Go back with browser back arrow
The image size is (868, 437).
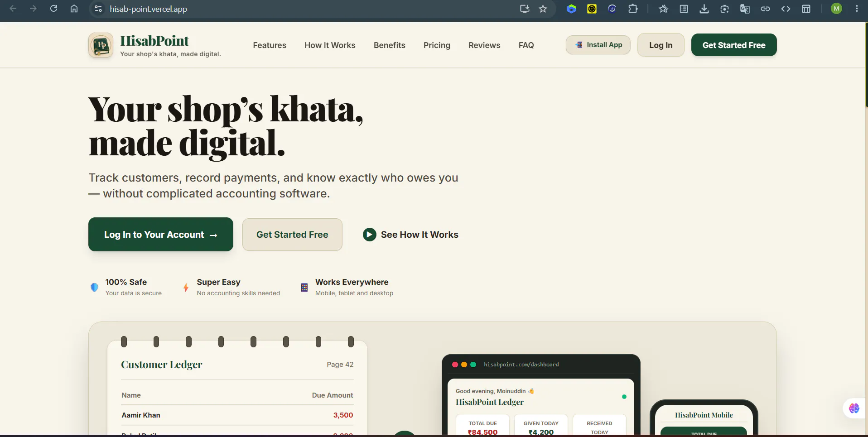coord(13,9)
